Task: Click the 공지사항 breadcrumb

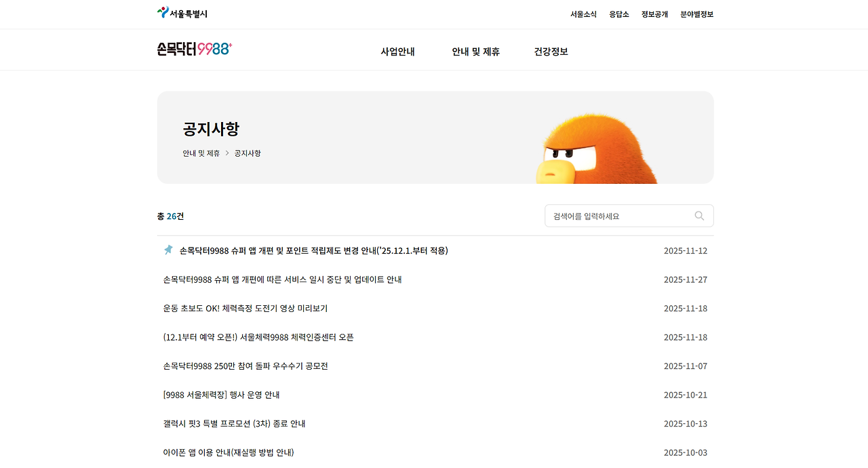Action: [x=248, y=153]
